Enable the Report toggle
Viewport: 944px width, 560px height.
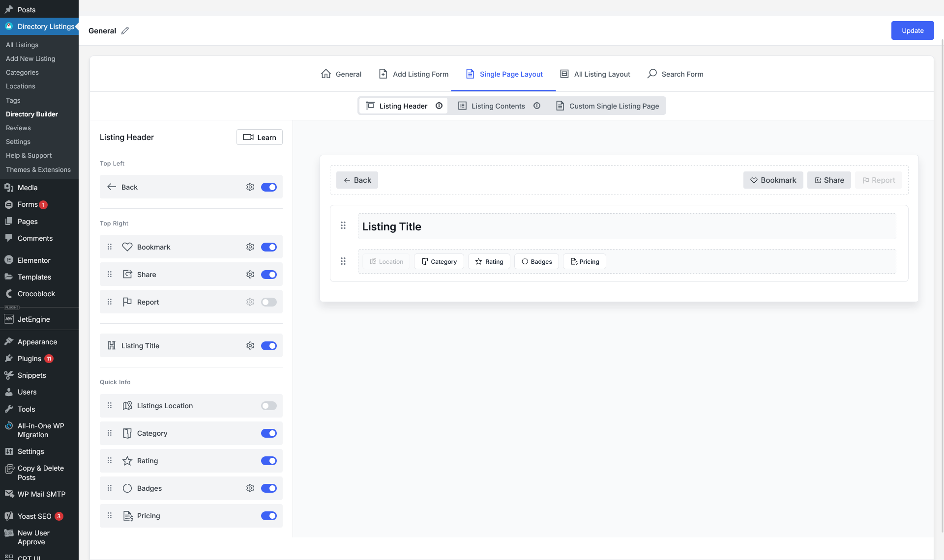[x=269, y=302]
